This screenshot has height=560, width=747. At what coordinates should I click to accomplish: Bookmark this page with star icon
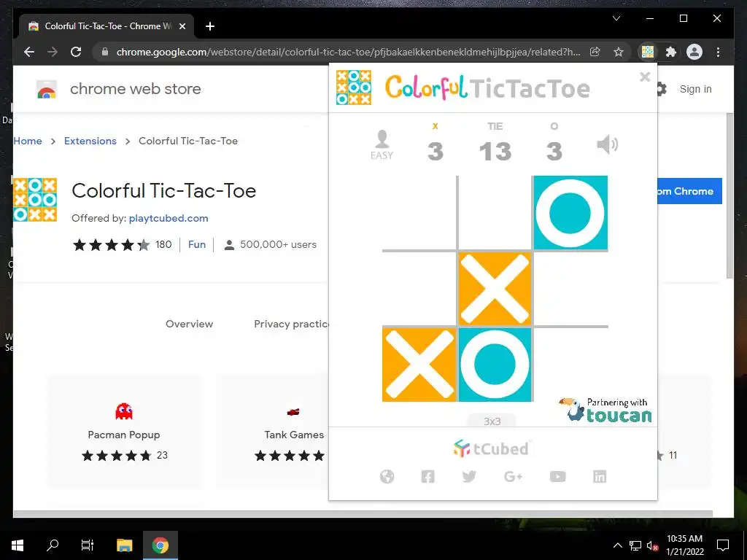coord(619,52)
